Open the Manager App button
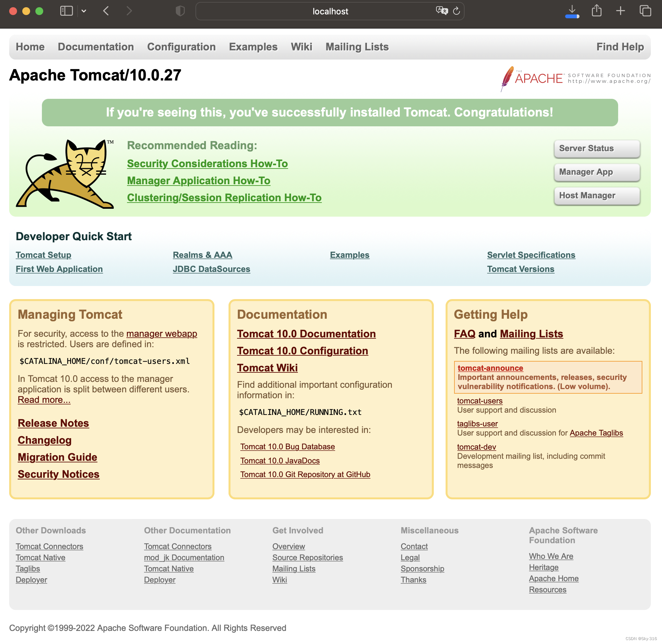This screenshot has width=662, height=644. (597, 172)
